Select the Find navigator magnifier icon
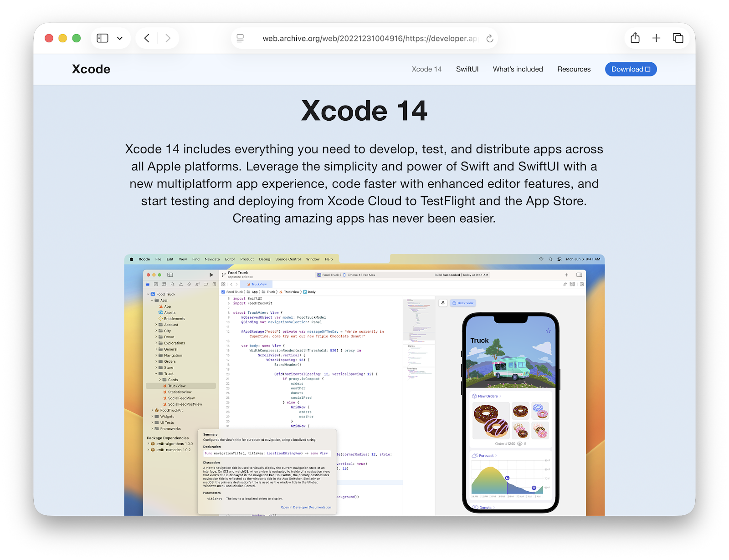 (x=173, y=284)
